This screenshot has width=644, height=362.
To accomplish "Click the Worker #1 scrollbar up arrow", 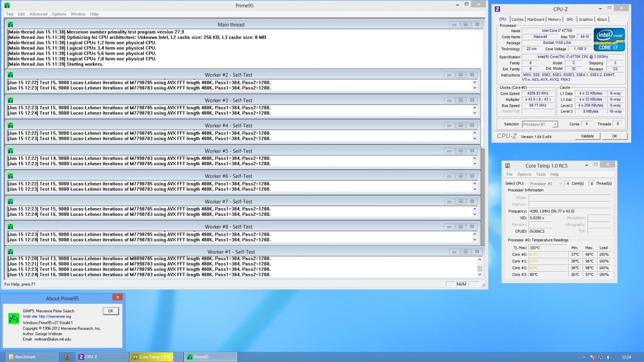I will tap(480, 259).
